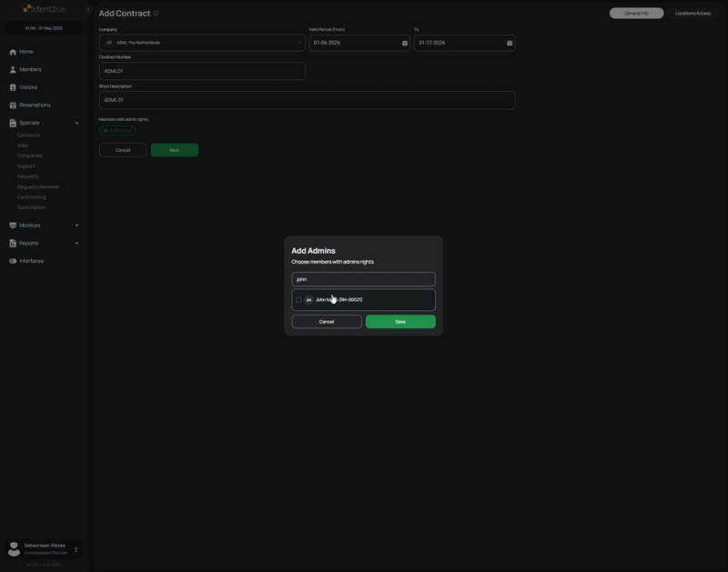The height and width of the screenshot is (572, 728).
Task: Expand the Reports menu arrow
Action: pos(76,243)
